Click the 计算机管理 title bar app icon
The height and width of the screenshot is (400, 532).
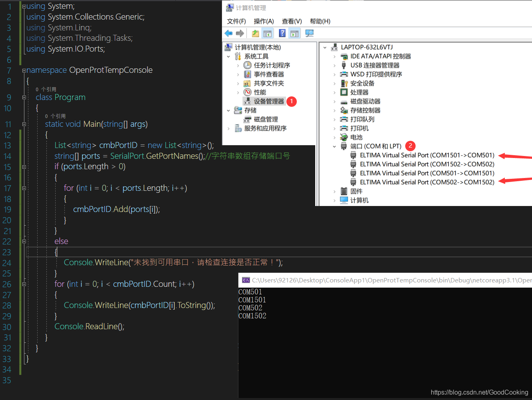click(230, 8)
